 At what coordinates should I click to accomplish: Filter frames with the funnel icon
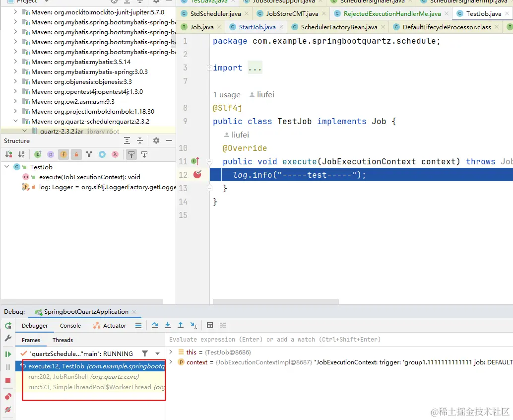pyautogui.click(x=144, y=353)
